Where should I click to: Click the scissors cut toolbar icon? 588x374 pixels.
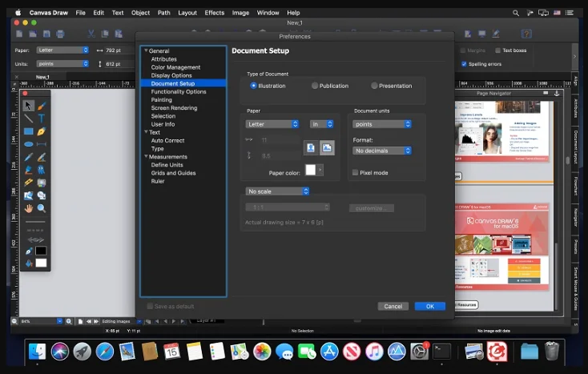(91, 34)
